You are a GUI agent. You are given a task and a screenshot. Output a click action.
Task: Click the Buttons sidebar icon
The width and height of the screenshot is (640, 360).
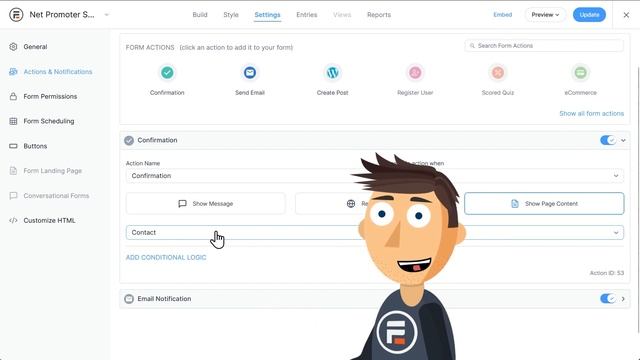click(13, 146)
